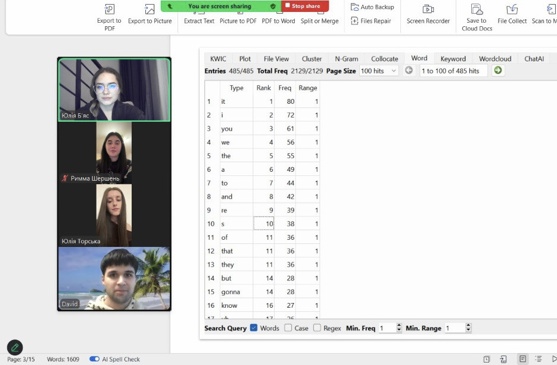Click the previous page arrow button
The image size is (557, 365).
[409, 70]
